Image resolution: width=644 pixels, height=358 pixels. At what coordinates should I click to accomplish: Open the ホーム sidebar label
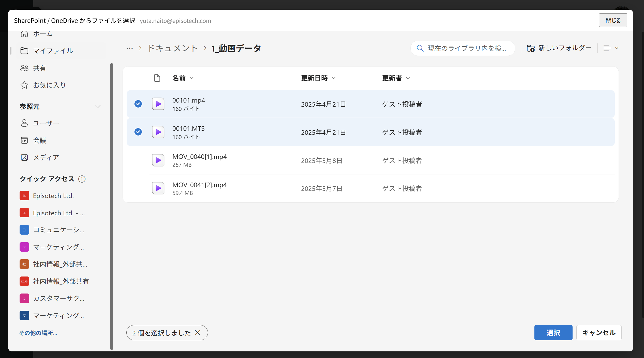(43, 34)
